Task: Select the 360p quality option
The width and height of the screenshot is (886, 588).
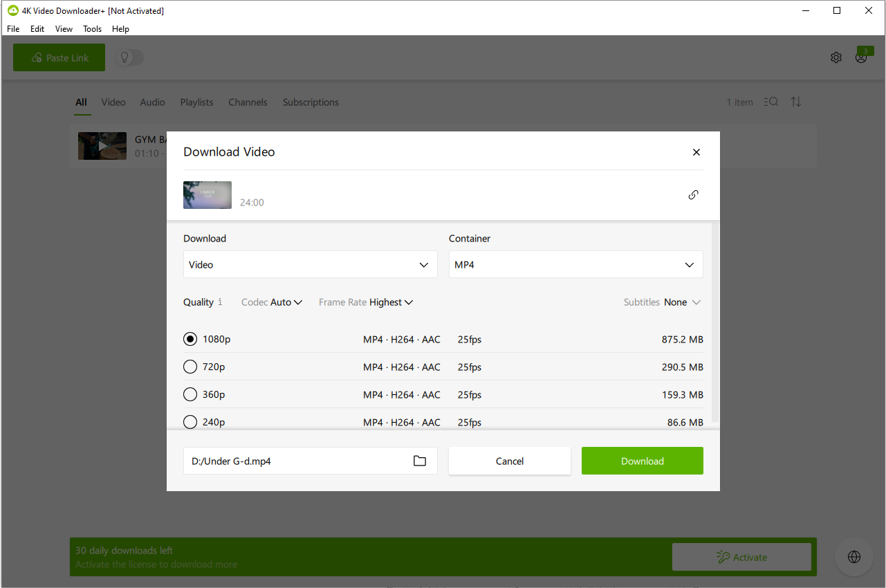Action: coord(190,394)
